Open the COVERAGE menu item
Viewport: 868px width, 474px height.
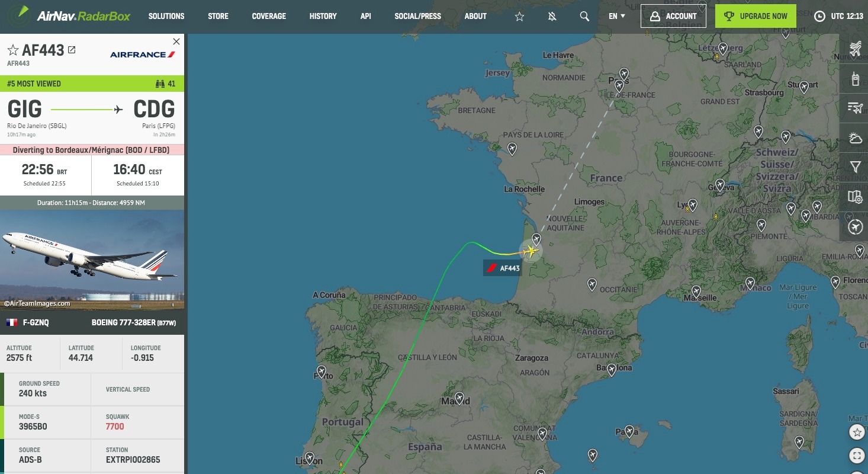click(x=269, y=17)
